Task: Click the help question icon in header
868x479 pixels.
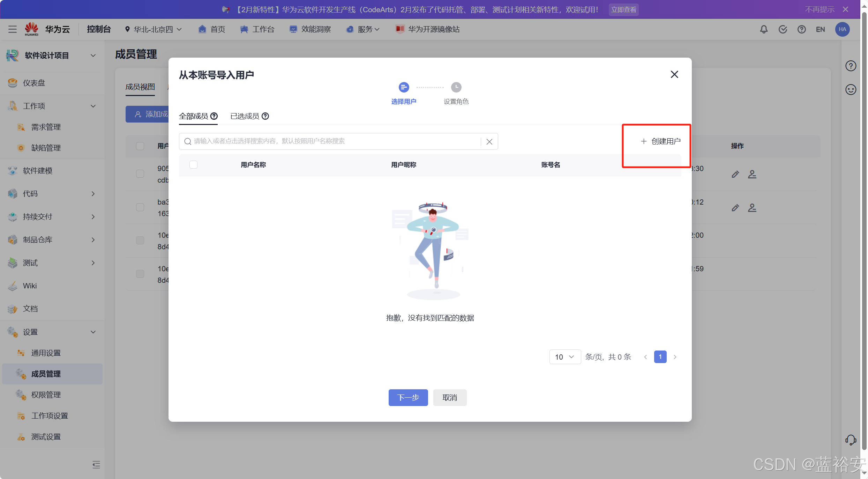Action: (801, 29)
